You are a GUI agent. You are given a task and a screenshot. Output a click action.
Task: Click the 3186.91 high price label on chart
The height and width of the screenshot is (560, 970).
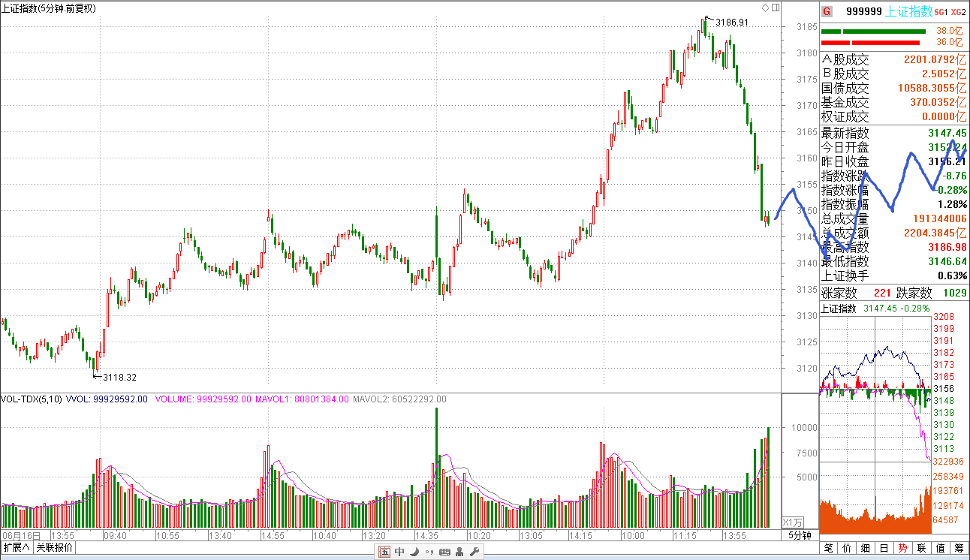click(x=732, y=23)
